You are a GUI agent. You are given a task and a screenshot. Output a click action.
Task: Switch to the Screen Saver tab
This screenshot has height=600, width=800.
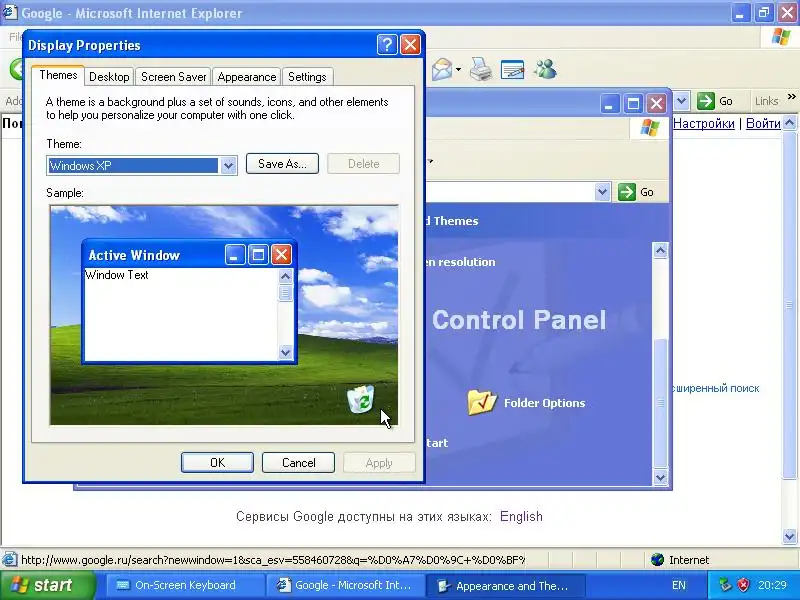pos(173,77)
